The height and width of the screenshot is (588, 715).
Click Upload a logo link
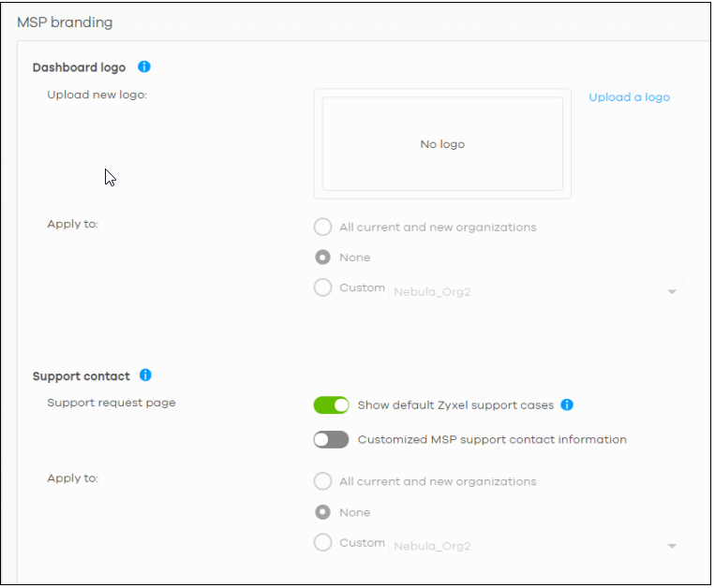click(629, 97)
